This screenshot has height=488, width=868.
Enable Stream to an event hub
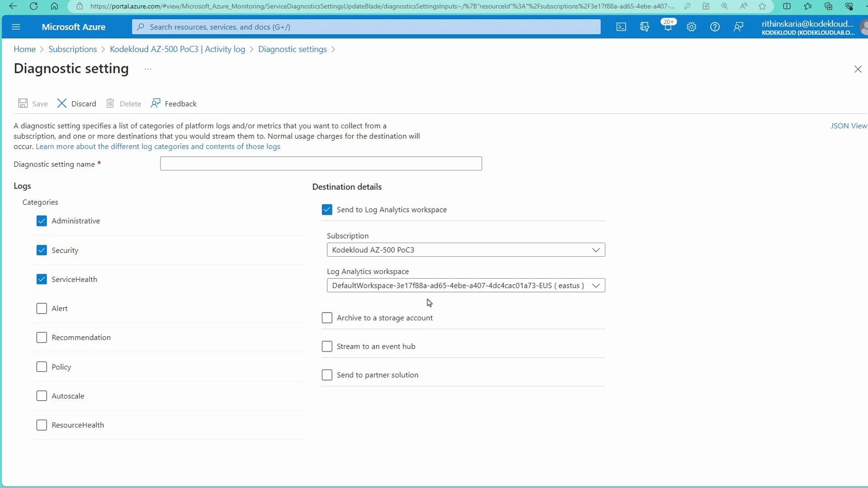coord(327,347)
